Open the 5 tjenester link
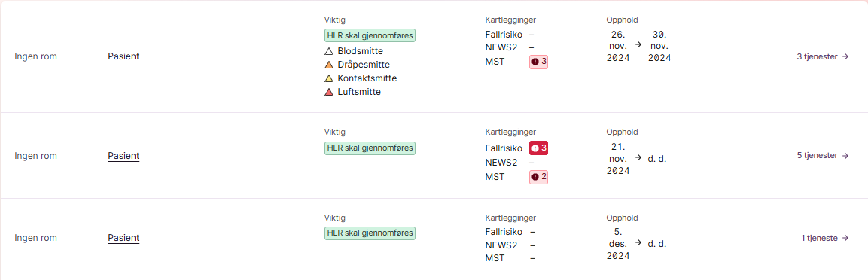Image resolution: width=868 pixels, height=280 pixels. (823, 156)
